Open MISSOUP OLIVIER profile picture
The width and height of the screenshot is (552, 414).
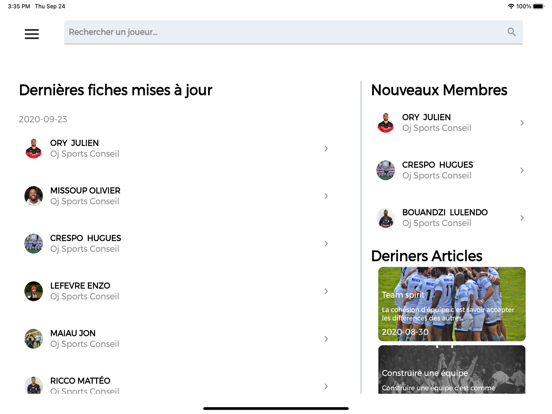tap(33, 196)
